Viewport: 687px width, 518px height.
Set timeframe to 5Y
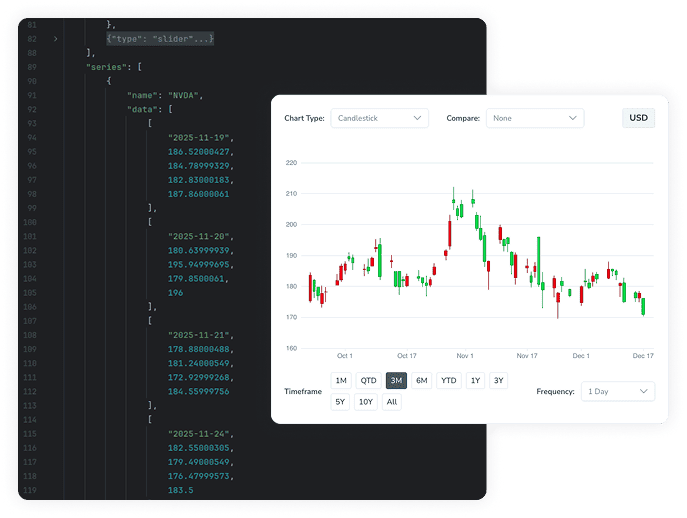click(x=341, y=402)
